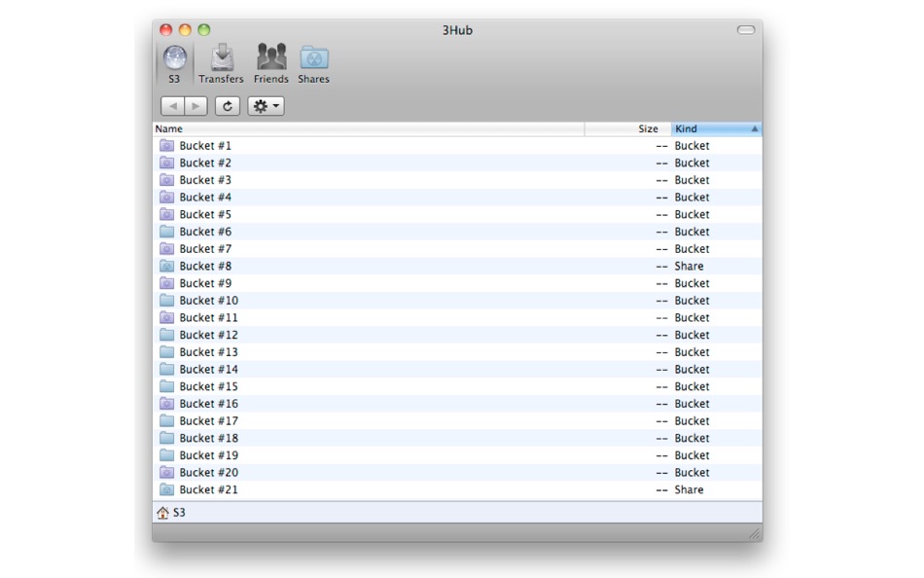This screenshot has width=924, height=578.
Task: Toggle sort order on Kind column header
Action: click(717, 128)
